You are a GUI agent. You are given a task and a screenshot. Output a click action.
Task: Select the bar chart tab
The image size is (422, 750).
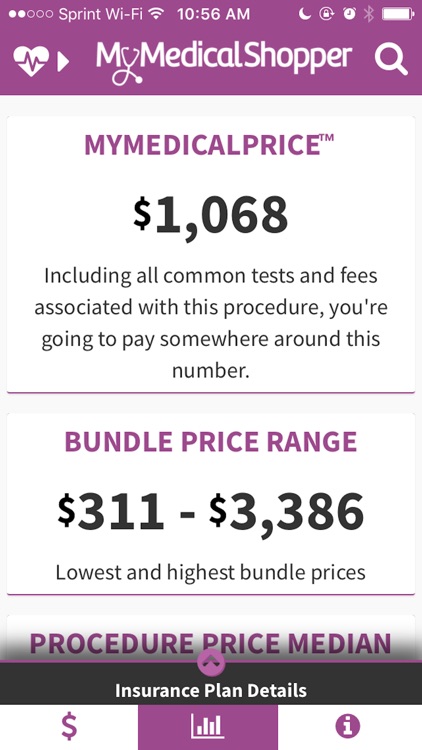208,727
